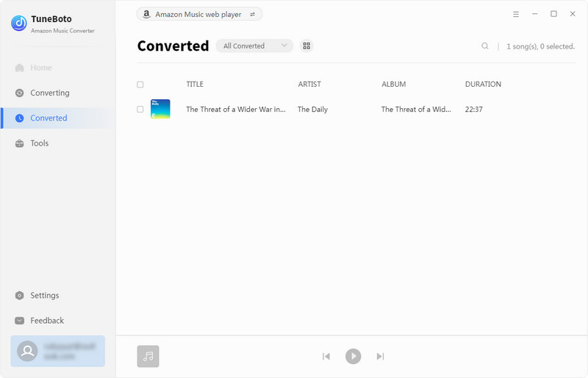
Task: Click the music note now-playing placeholder
Action: click(148, 356)
